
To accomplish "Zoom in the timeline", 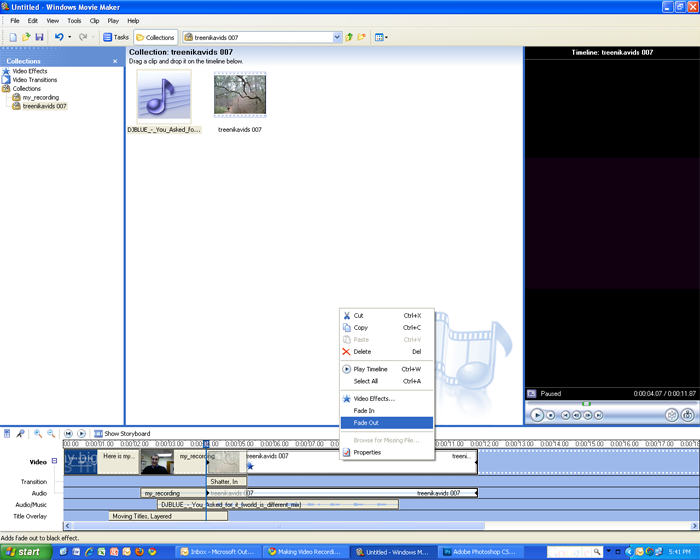I will point(38,434).
